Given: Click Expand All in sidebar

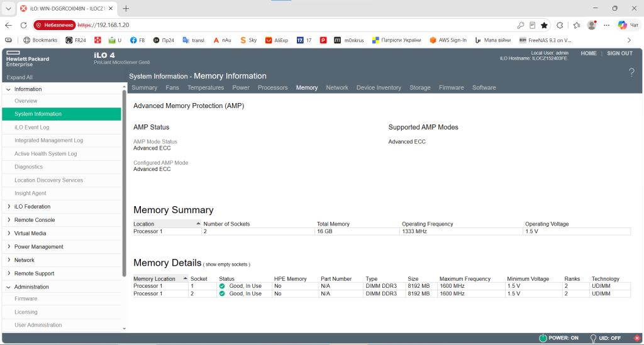Looking at the screenshot, I should (19, 77).
